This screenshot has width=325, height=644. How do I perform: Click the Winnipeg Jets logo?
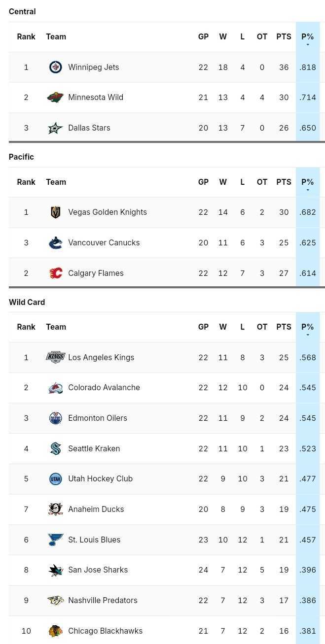click(56, 67)
